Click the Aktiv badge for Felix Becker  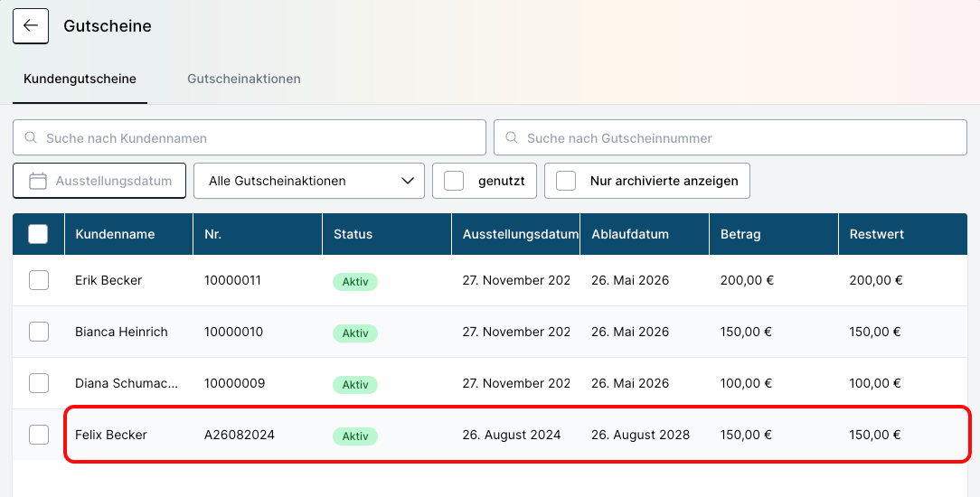(354, 436)
